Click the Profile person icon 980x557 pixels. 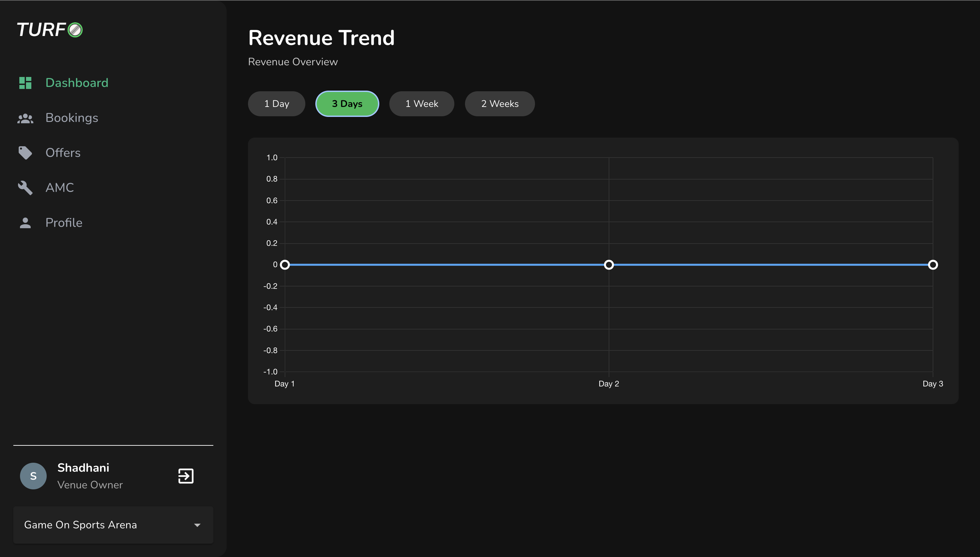coord(25,223)
